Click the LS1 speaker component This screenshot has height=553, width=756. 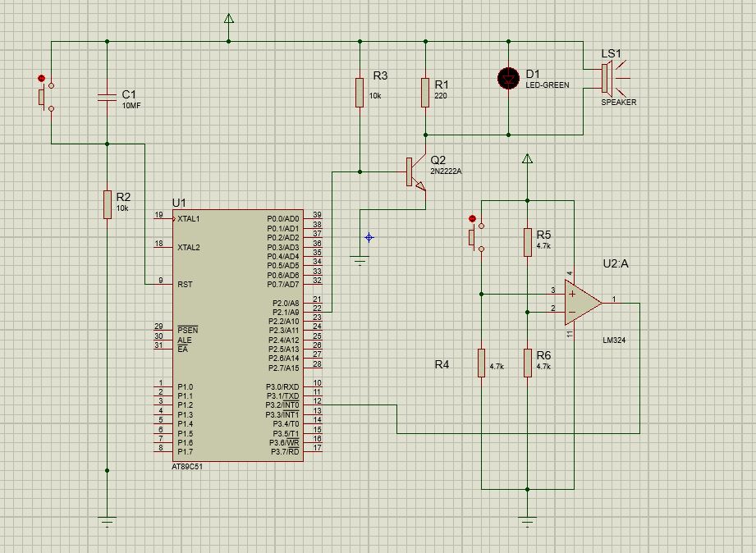coord(607,79)
